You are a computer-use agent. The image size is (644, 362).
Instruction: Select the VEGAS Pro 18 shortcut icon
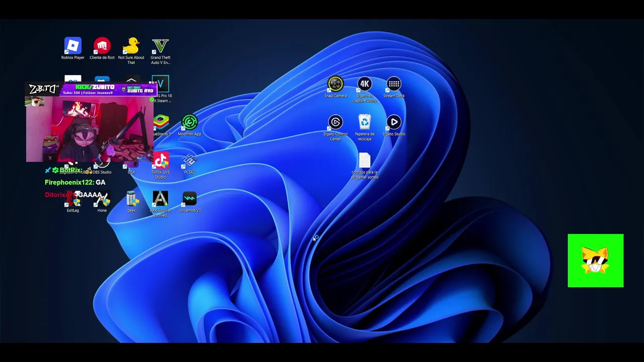(161, 84)
